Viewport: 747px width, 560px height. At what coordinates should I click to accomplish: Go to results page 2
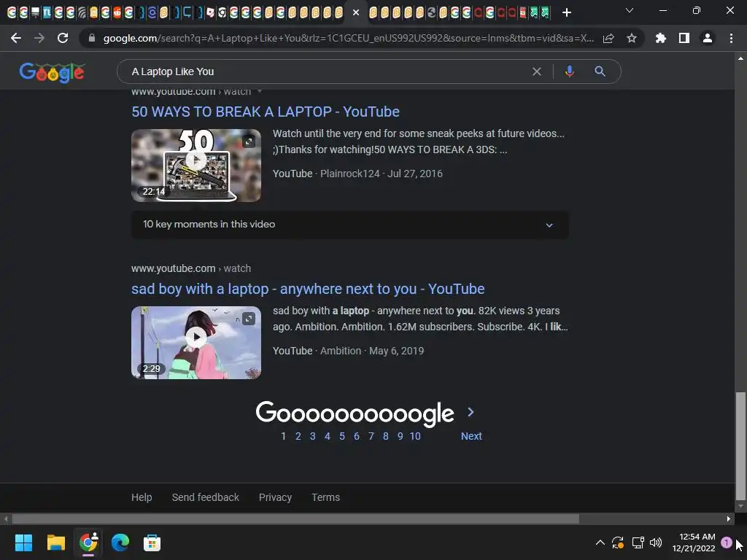click(x=298, y=436)
